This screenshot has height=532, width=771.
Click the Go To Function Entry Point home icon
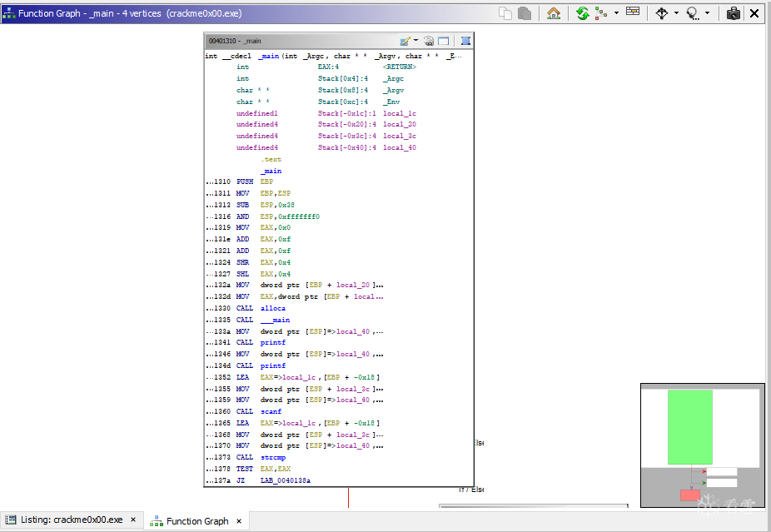tap(554, 13)
